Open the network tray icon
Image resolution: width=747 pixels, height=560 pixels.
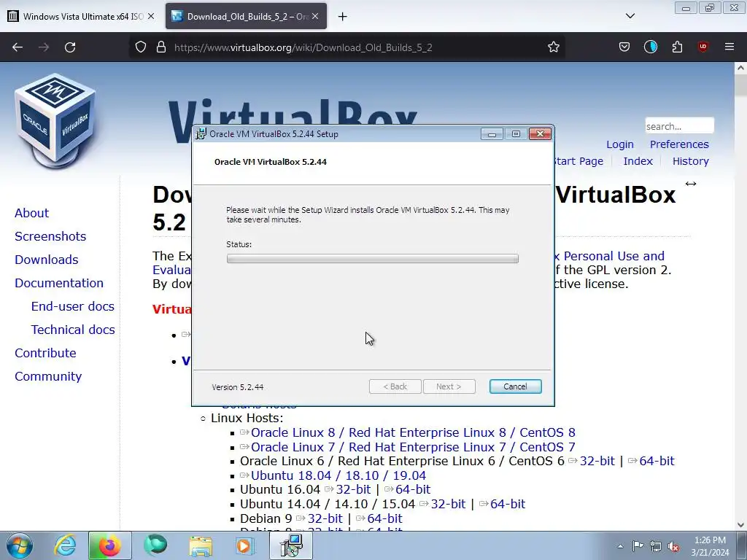click(656, 546)
